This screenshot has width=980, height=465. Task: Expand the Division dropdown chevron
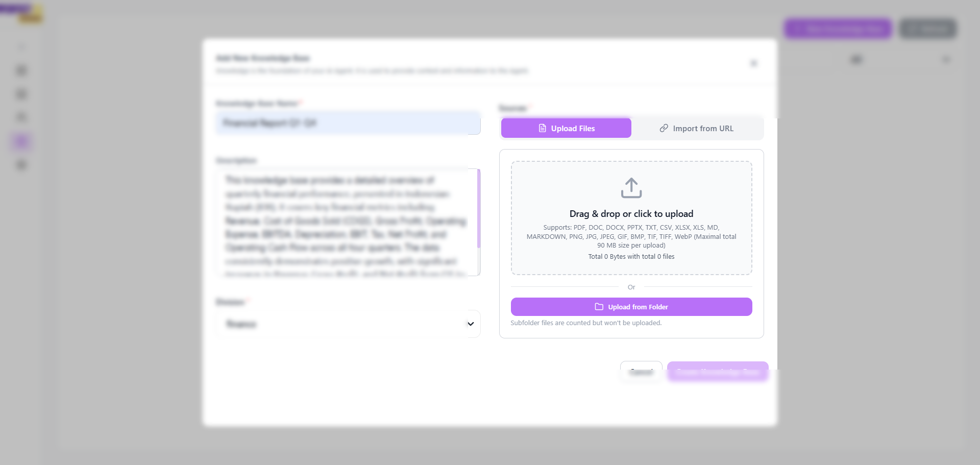[x=471, y=324]
